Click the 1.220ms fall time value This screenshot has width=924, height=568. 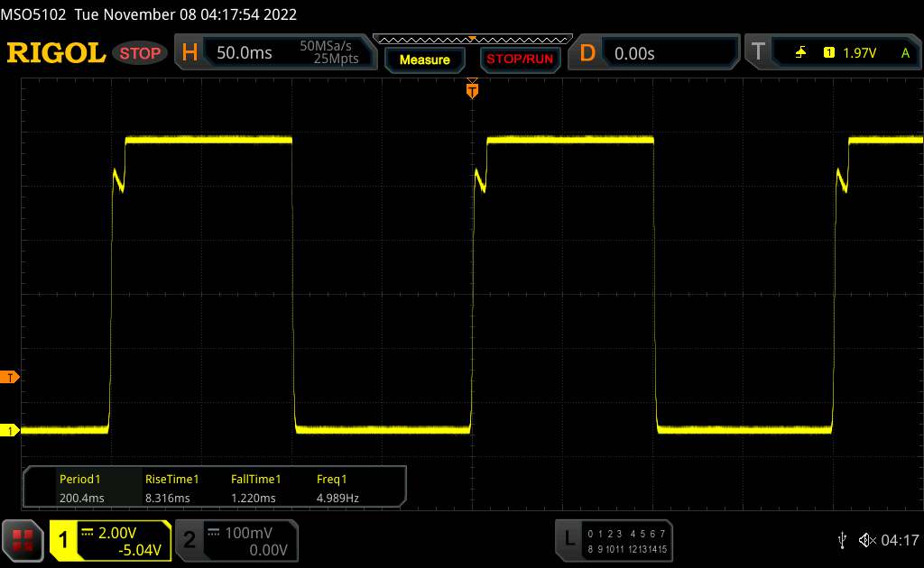[254, 498]
